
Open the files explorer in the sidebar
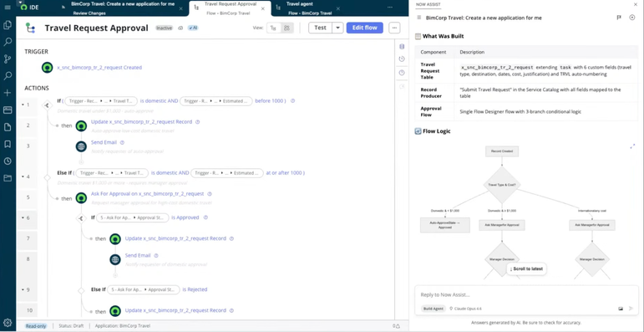coord(8,25)
